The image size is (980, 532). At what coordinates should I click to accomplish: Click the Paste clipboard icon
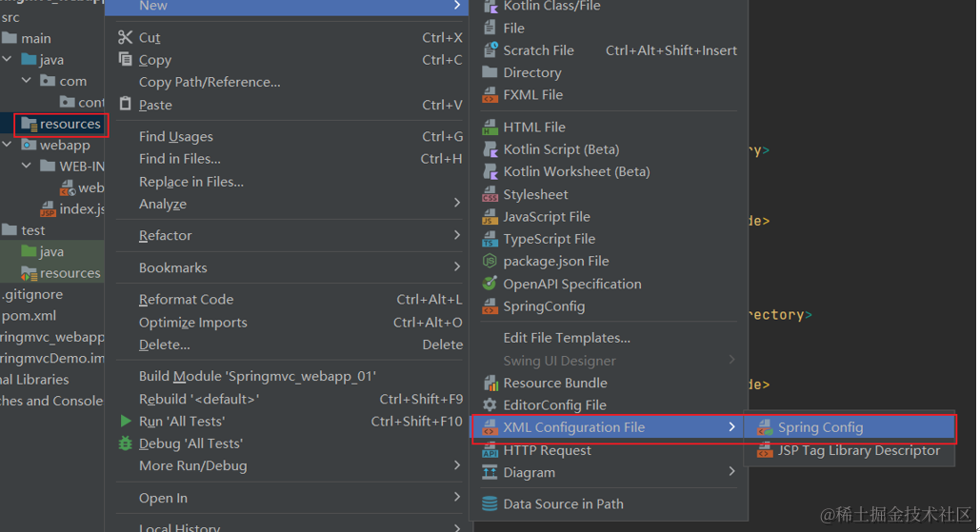(125, 104)
